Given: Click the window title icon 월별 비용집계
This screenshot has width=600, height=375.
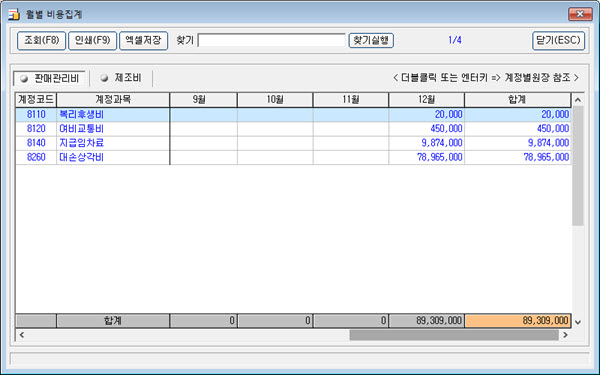Looking at the screenshot, I should 14,15.
